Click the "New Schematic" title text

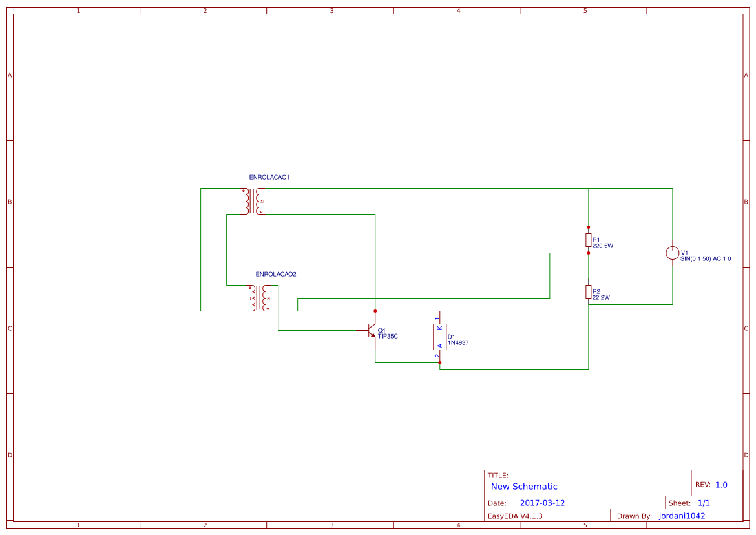[x=523, y=487]
